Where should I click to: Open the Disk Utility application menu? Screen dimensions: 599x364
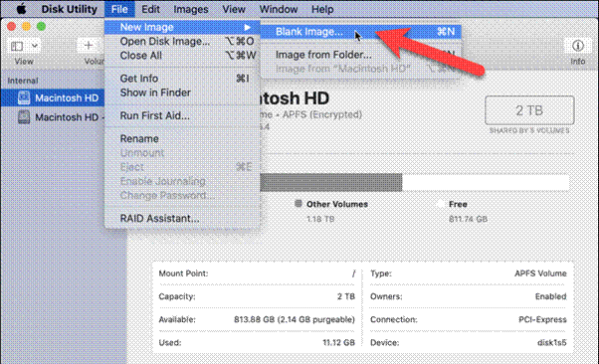[69, 9]
